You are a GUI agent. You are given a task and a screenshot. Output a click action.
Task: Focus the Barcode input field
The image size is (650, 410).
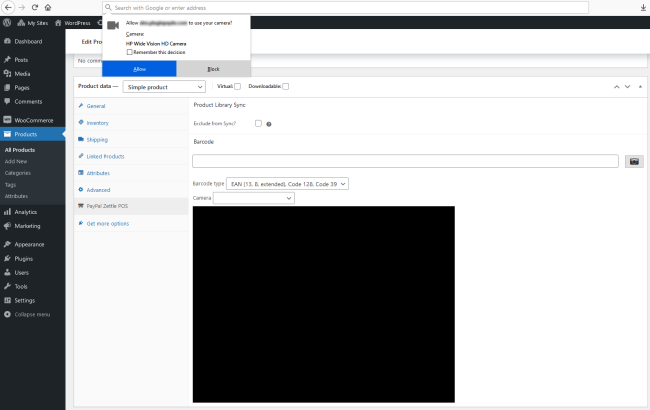click(405, 161)
